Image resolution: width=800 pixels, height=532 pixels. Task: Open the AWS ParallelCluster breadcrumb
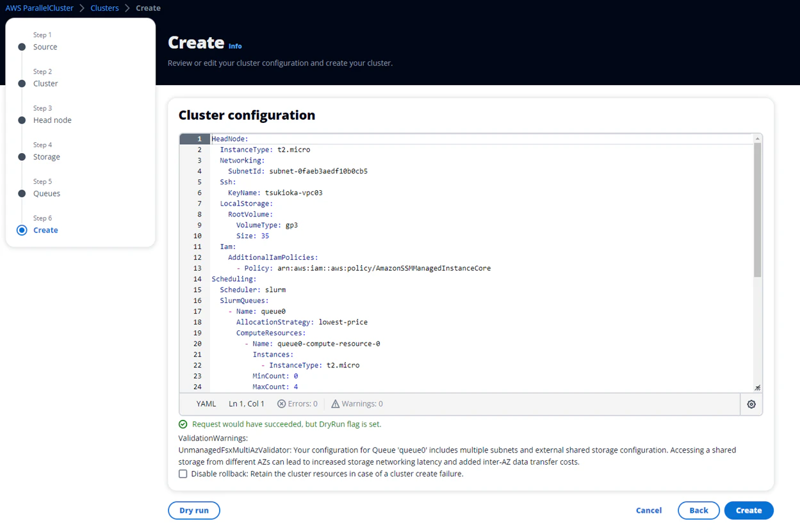click(40, 8)
